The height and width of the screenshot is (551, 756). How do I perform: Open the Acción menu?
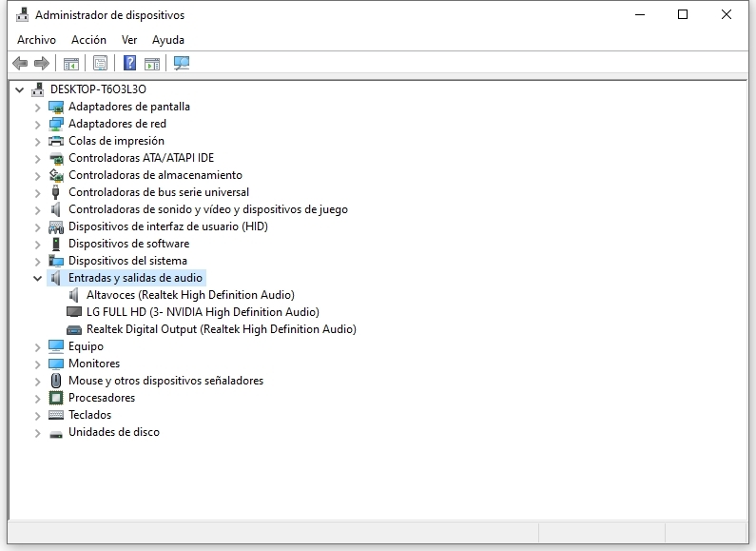pyautogui.click(x=88, y=40)
